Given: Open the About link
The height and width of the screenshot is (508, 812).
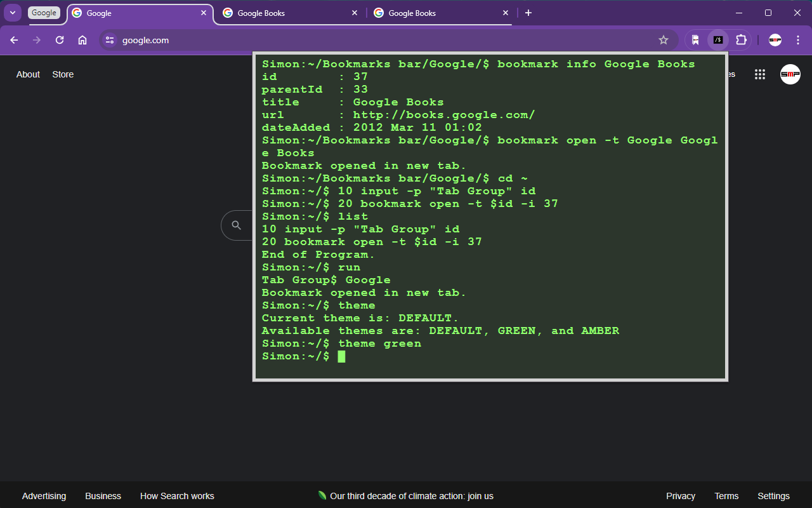Looking at the screenshot, I should click(x=28, y=74).
